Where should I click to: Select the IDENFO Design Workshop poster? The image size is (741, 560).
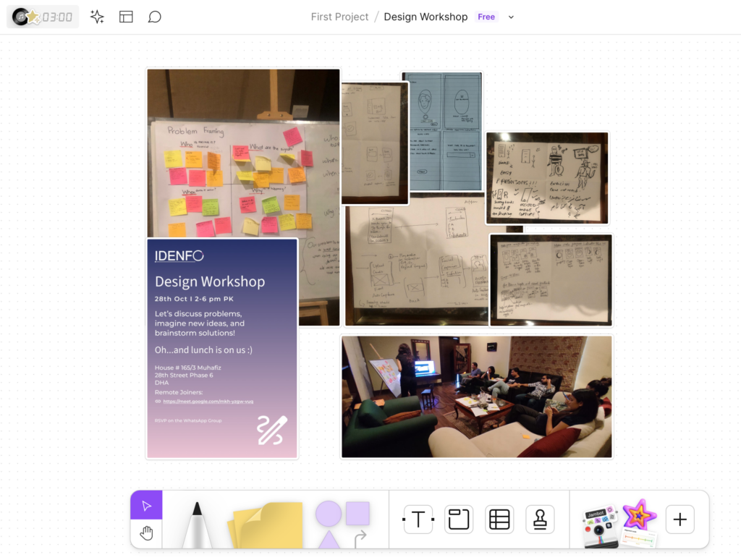(x=222, y=349)
